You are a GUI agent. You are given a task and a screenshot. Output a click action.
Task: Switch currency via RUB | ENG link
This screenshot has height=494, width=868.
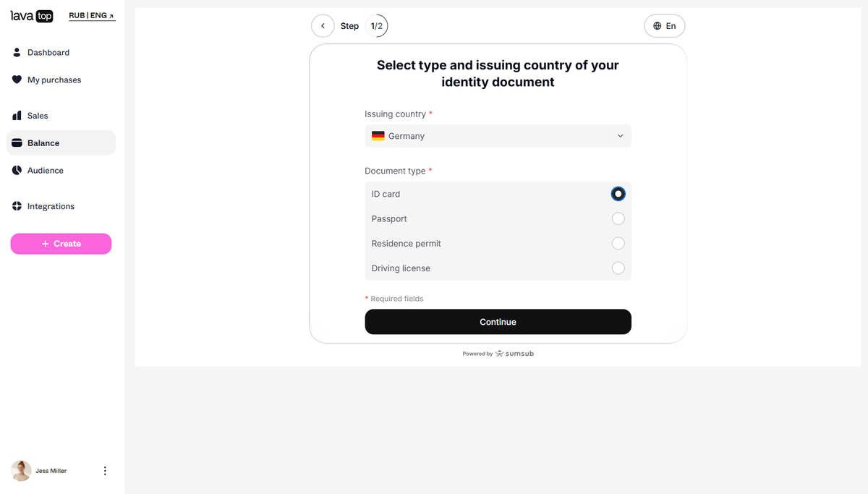(x=92, y=15)
